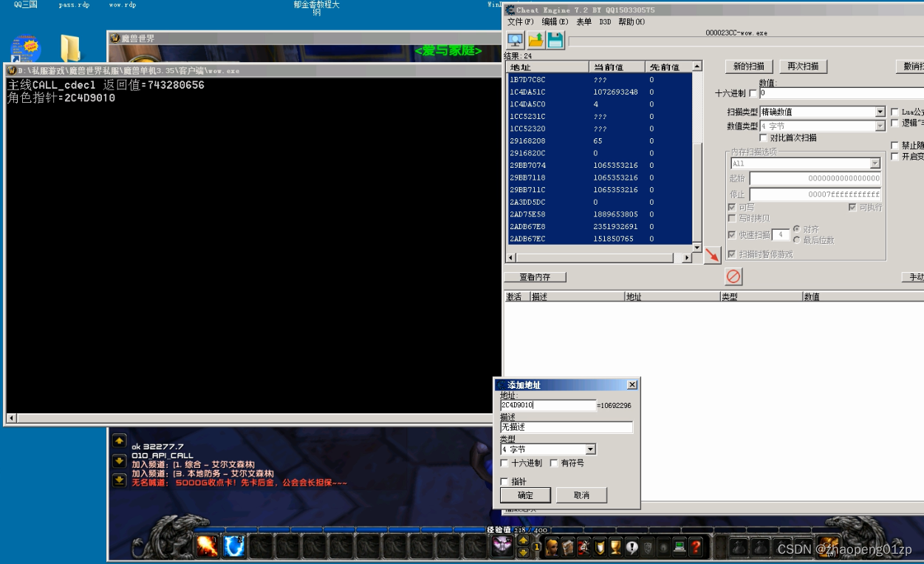The width and height of the screenshot is (924, 564).
Task: Click the save floppy disk icon
Action: click(x=555, y=40)
